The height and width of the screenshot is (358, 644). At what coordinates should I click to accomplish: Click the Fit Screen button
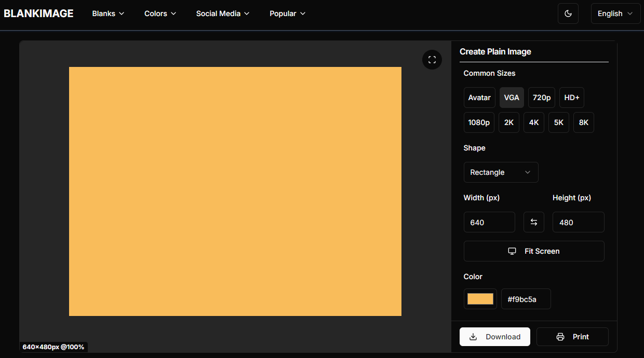534,251
